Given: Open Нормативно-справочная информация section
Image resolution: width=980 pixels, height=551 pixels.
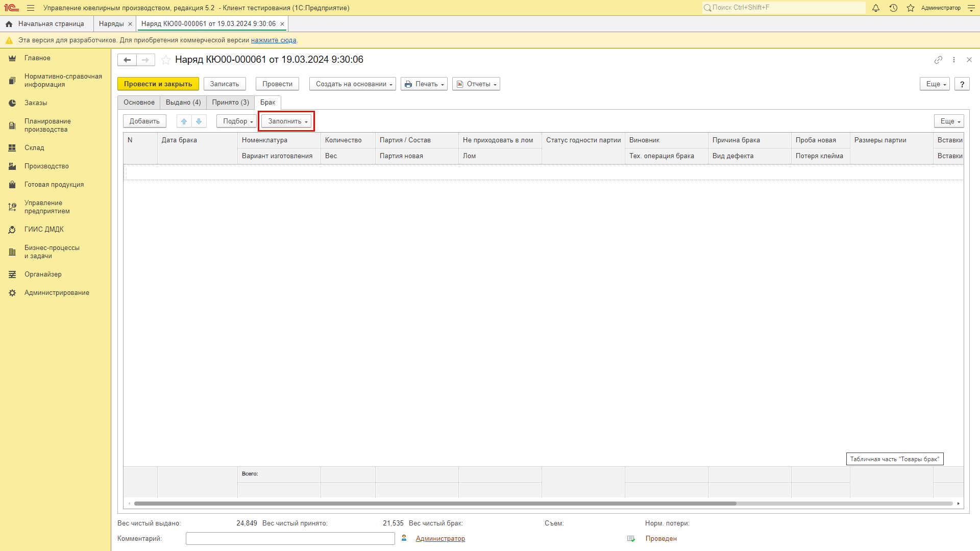Looking at the screenshot, I should (x=63, y=81).
